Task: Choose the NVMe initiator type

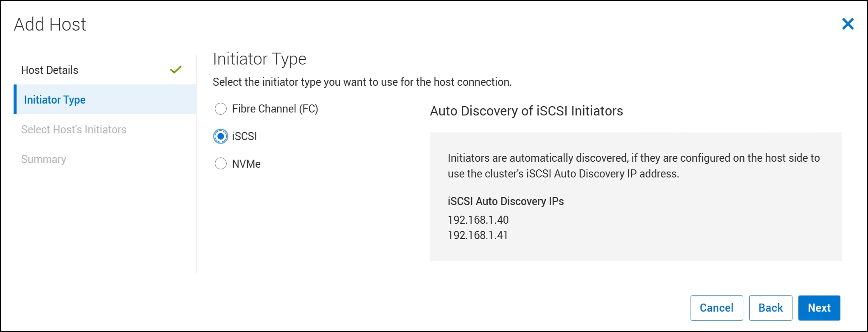Action: point(221,164)
